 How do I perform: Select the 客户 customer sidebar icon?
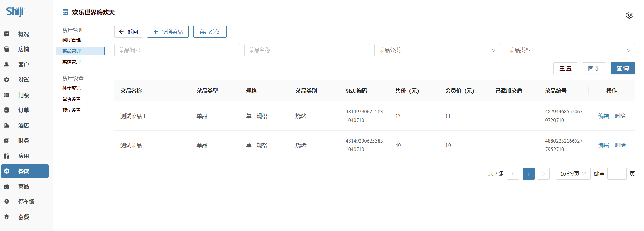coord(7,64)
